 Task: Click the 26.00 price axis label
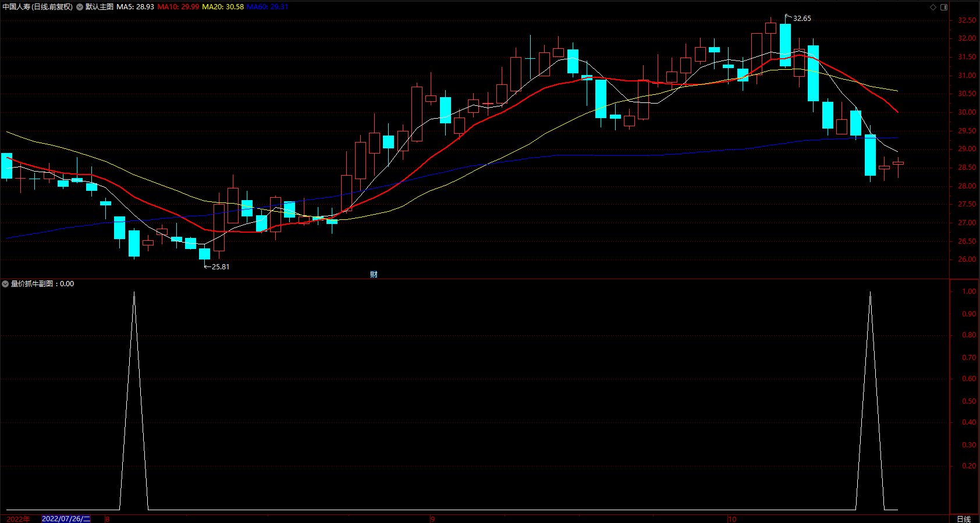point(967,259)
